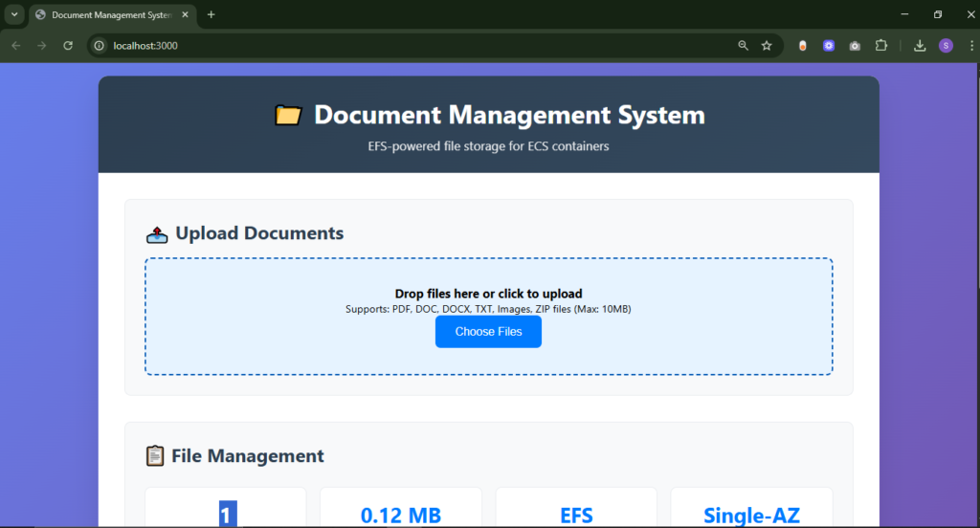Open the browser Downloads icon
This screenshot has width=980, height=528.
tap(920, 46)
